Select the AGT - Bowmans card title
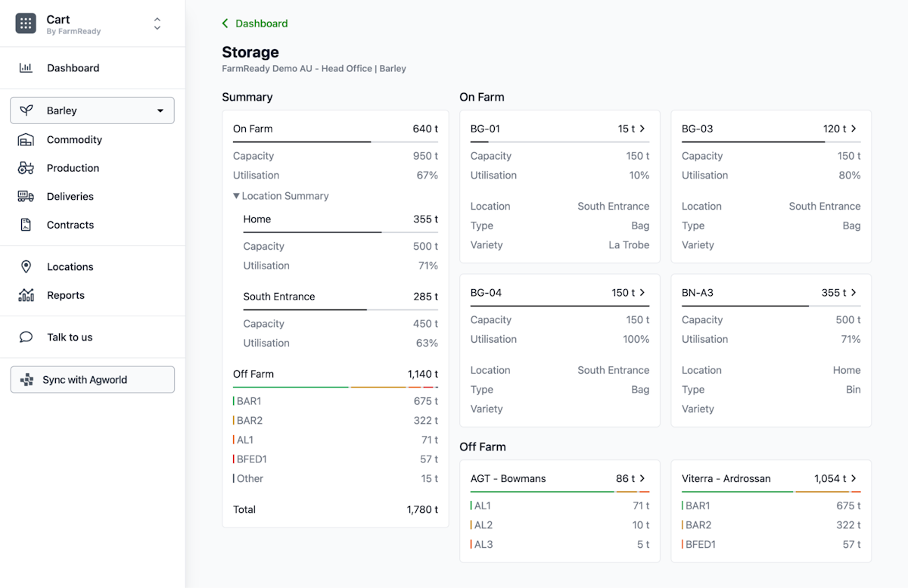The width and height of the screenshot is (908, 588). 508,478
